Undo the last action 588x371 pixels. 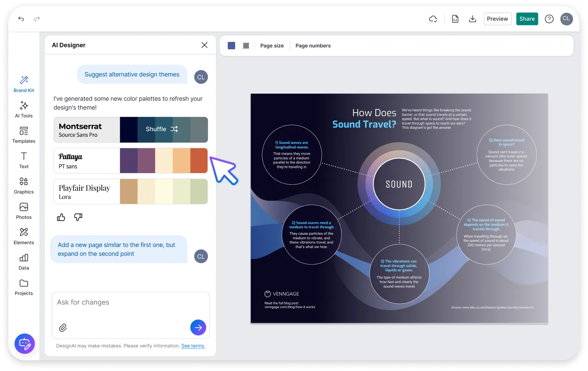coord(21,19)
